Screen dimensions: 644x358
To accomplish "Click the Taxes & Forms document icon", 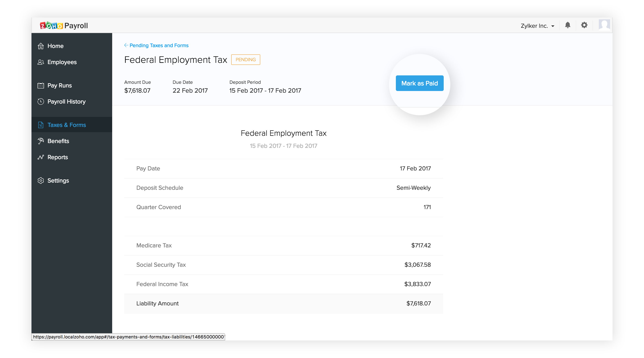I will pos(41,125).
